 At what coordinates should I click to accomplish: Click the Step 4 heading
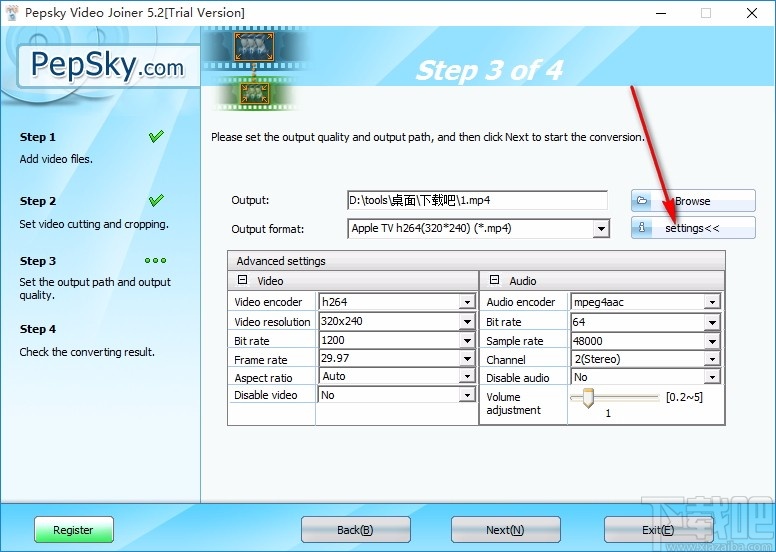point(38,329)
